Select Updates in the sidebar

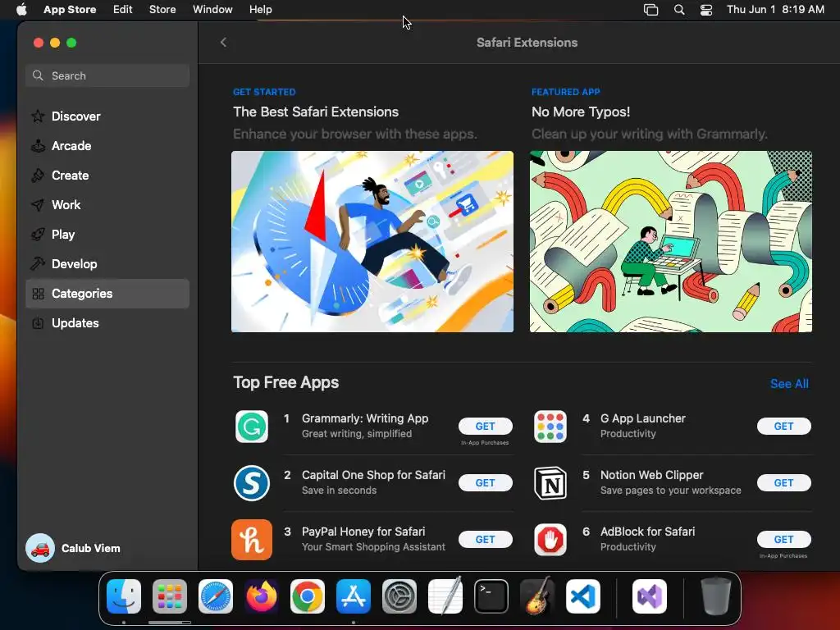pyautogui.click(x=107, y=323)
